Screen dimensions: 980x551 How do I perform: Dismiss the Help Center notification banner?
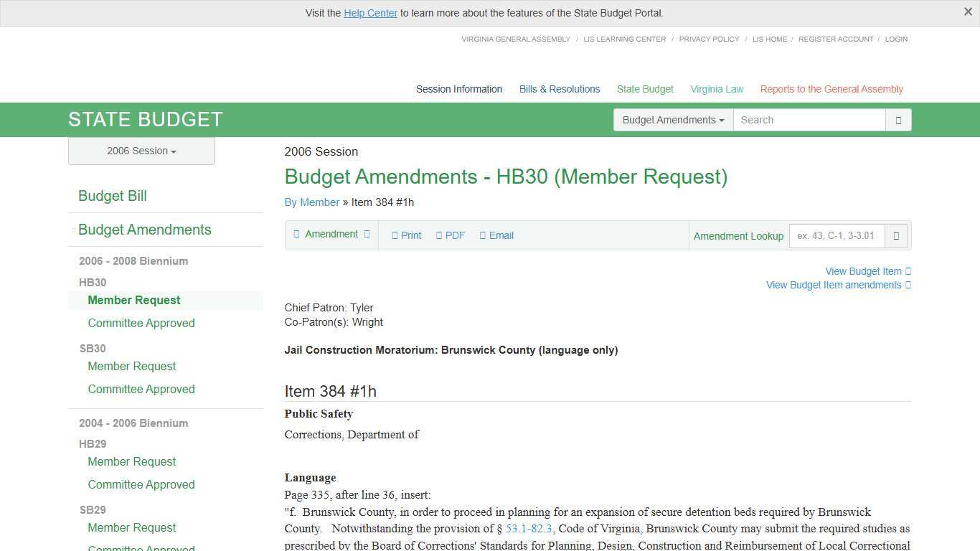(x=968, y=11)
